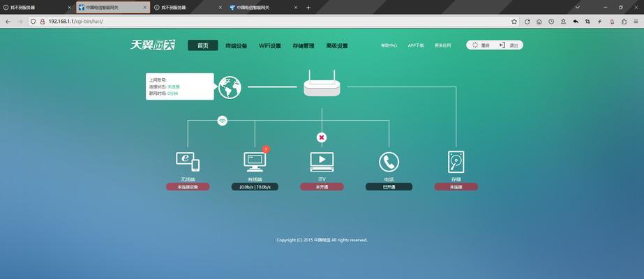
Task: Reload the page with refresh icon
Action: (527, 22)
